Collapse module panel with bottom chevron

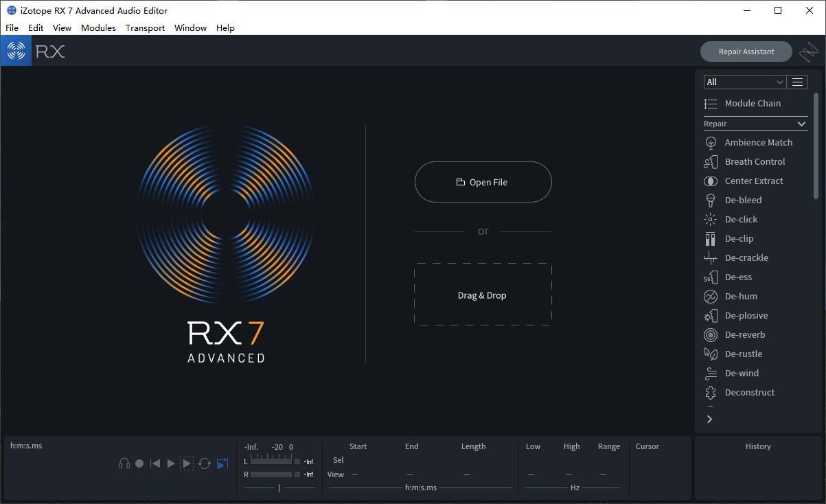click(x=709, y=419)
